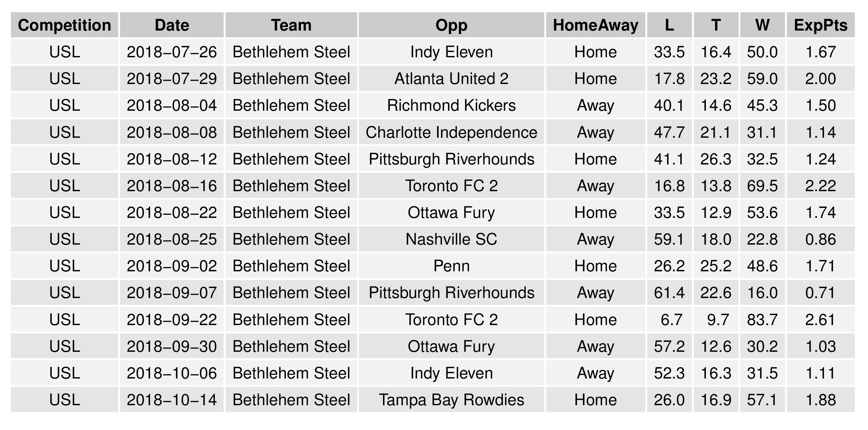
Task: Click the Atlanta United 2 opponent cell
Action: click(x=451, y=79)
